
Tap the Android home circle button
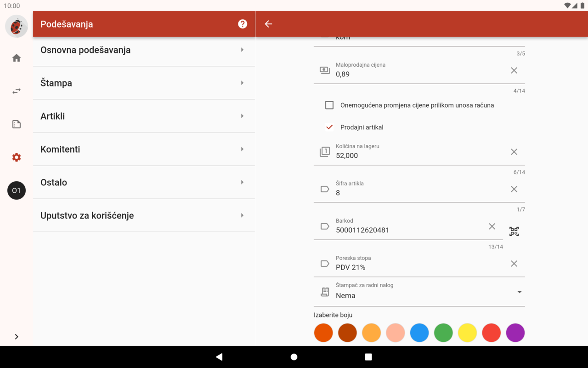pos(294,357)
